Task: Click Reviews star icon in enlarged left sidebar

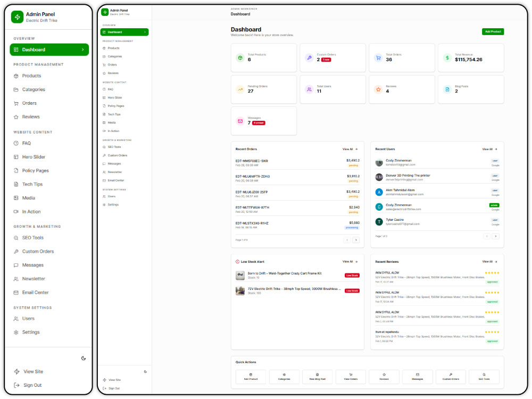Action: (16, 117)
